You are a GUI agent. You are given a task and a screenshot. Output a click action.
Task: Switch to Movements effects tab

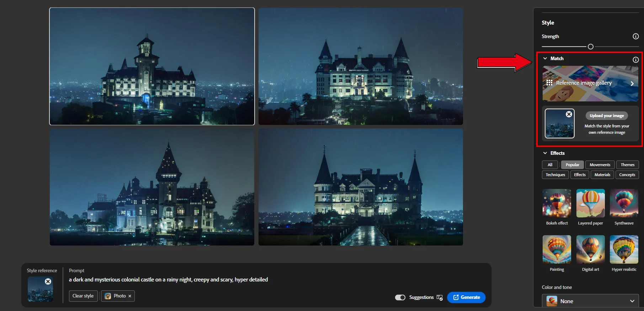[600, 165]
